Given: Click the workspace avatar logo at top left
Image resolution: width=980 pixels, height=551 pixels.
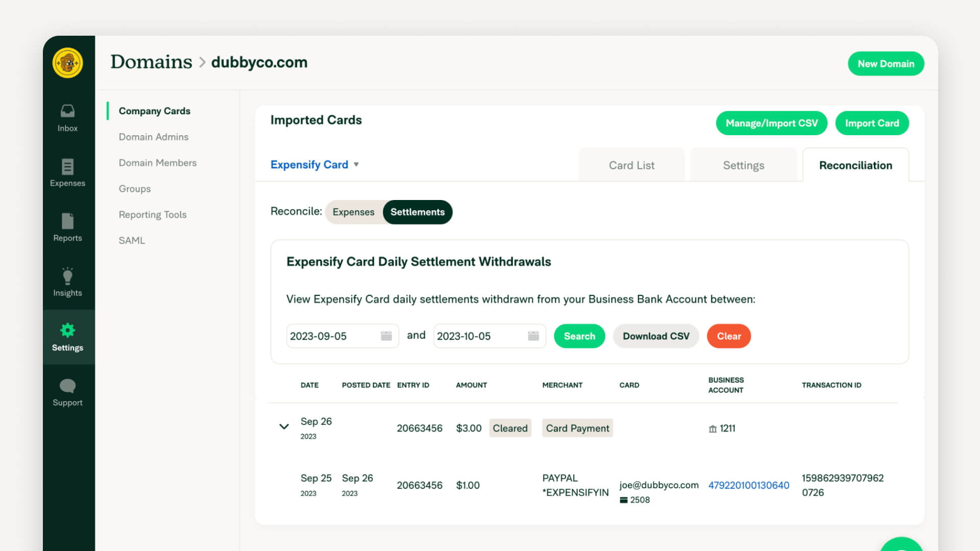Looking at the screenshot, I should coord(68,63).
